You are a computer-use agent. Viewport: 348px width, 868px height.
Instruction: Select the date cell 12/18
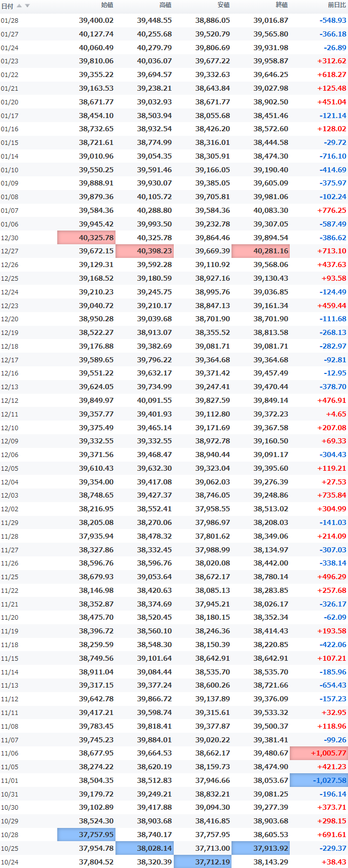[10, 347]
